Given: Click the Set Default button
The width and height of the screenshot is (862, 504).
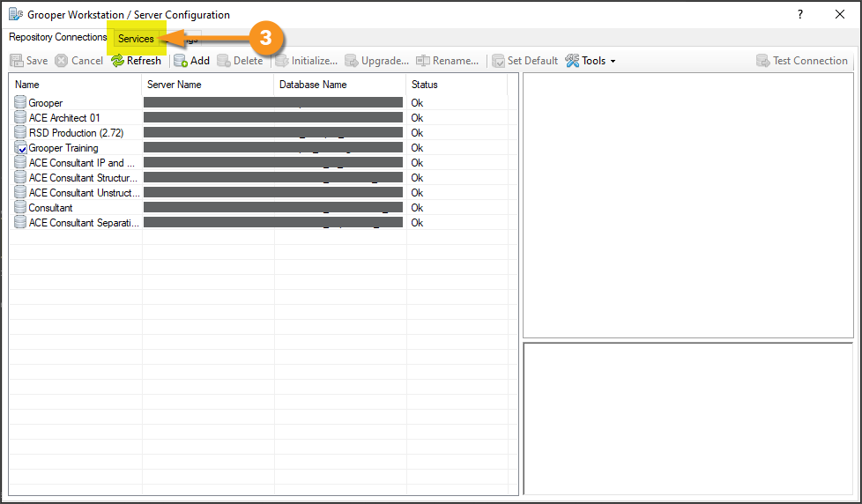Looking at the screenshot, I should 524,61.
